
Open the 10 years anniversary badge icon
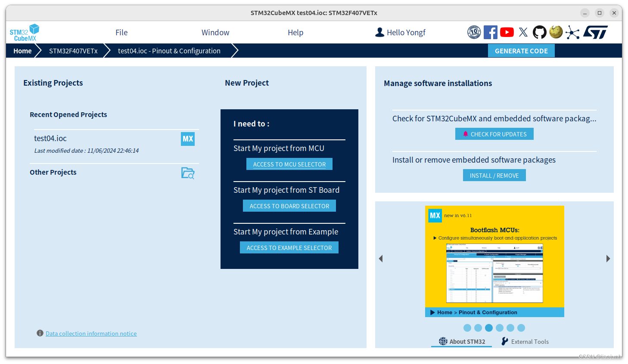pos(474,32)
